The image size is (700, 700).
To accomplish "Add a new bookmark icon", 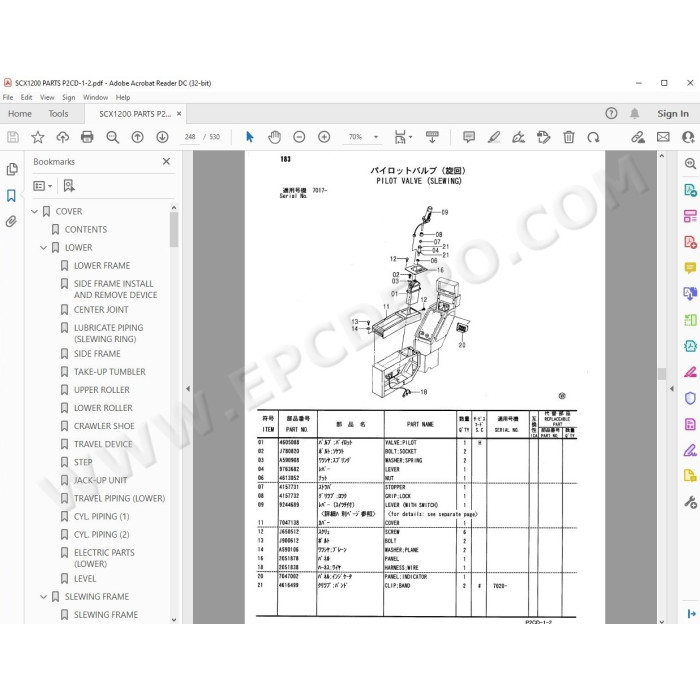I will pyautogui.click(x=69, y=186).
